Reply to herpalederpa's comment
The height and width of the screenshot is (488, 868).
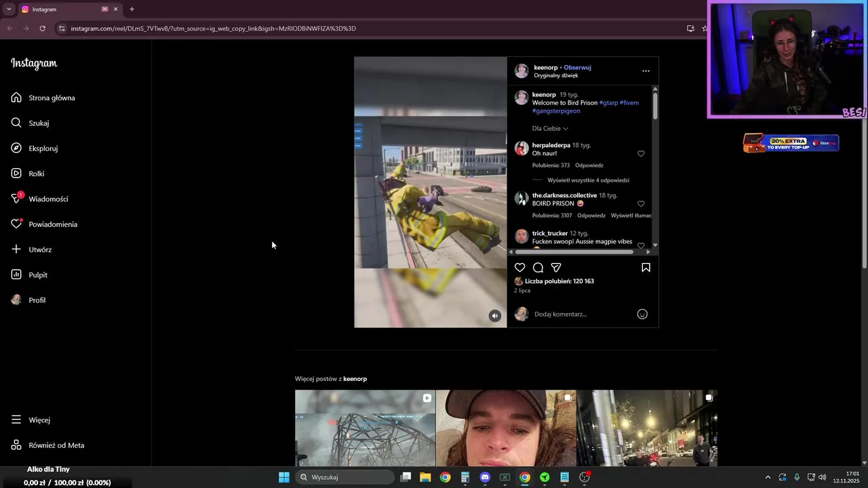pyautogui.click(x=589, y=165)
